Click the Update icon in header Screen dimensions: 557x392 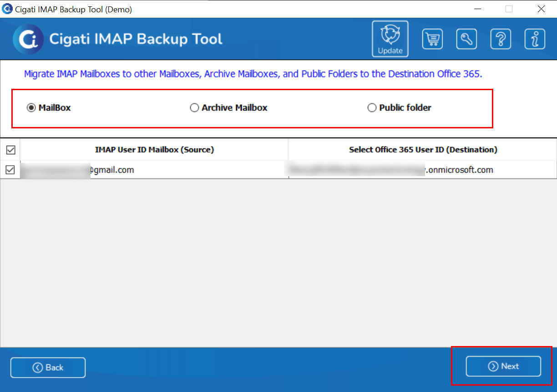pyautogui.click(x=390, y=39)
